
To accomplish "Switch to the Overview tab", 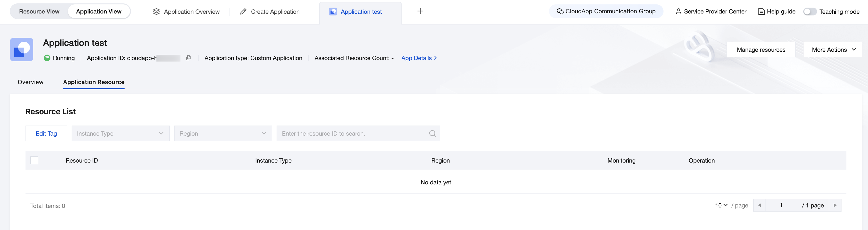I will click(30, 82).
